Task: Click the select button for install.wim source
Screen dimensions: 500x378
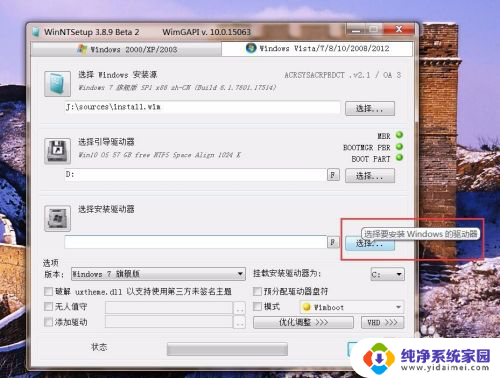Action: point(370,108)
